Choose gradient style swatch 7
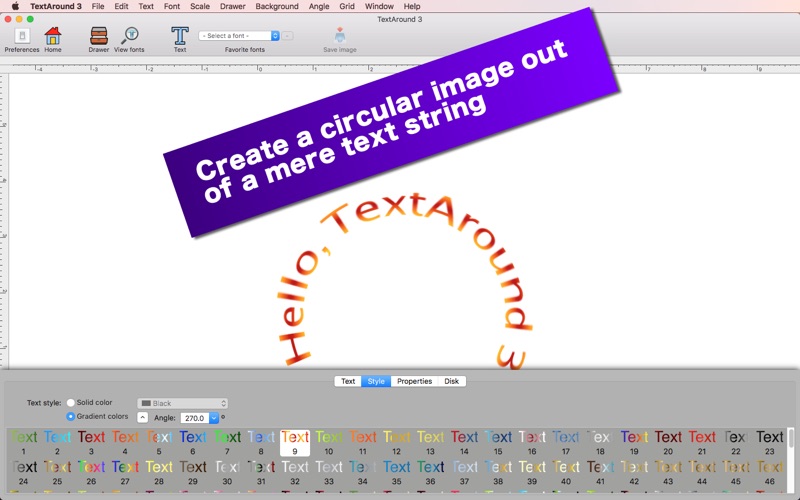 click(x=227, y=442)
